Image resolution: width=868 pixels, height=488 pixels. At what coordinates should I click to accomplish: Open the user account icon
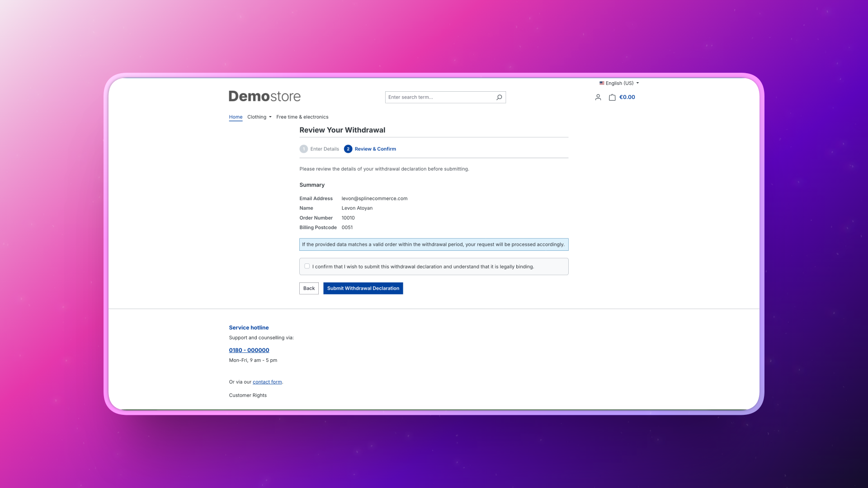(x=598, y=97)
